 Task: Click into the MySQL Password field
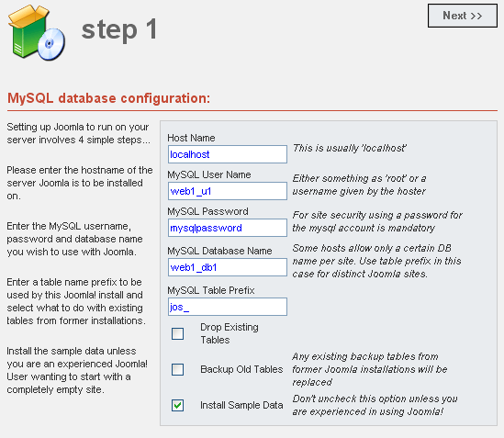228,228
